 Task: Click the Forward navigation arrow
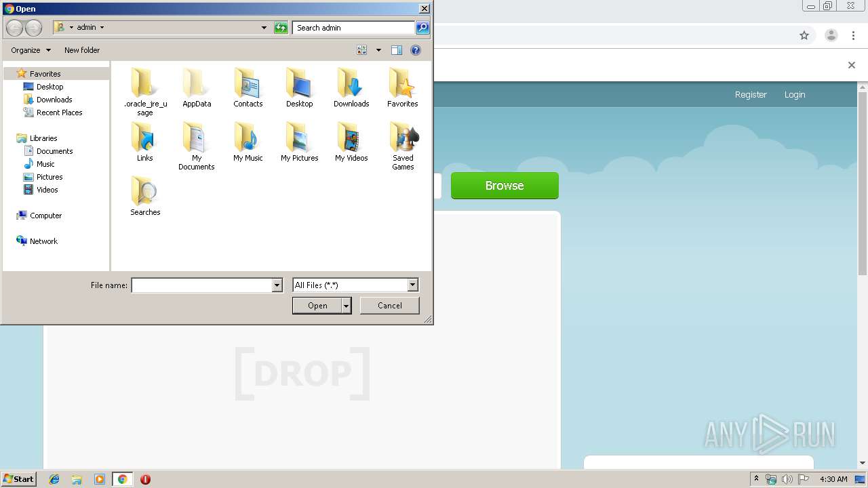click(x=33, y=28)
